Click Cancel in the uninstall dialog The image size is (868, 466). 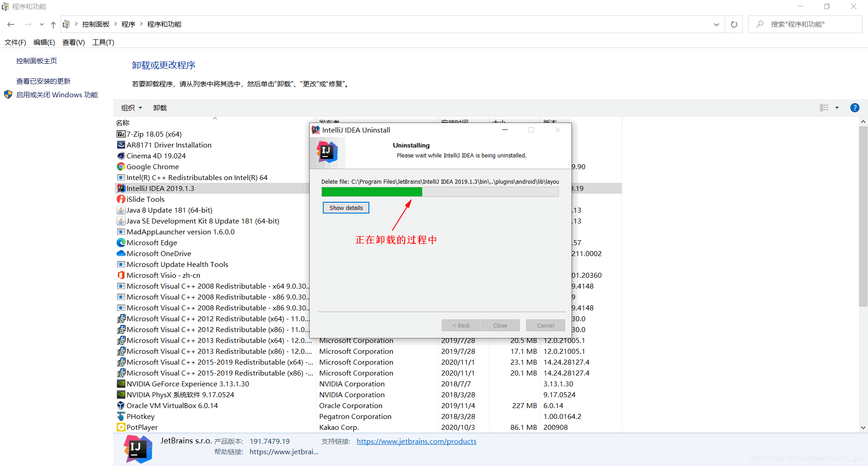click(x=545, y=325)
